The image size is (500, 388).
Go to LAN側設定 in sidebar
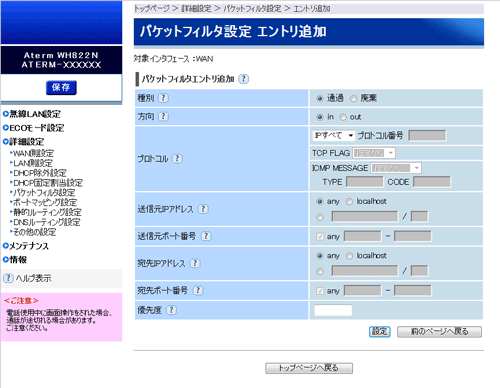coord(33,163)
